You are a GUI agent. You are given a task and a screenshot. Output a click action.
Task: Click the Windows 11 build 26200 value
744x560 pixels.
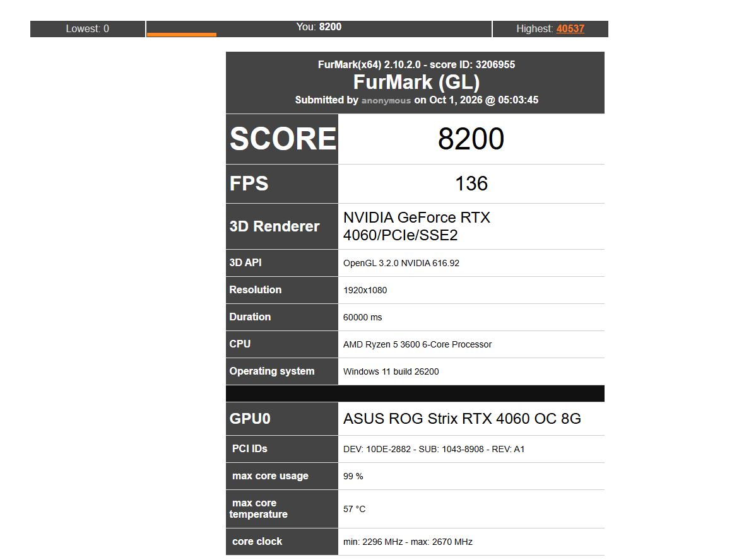pyautogui.click(x=391, y=371)
